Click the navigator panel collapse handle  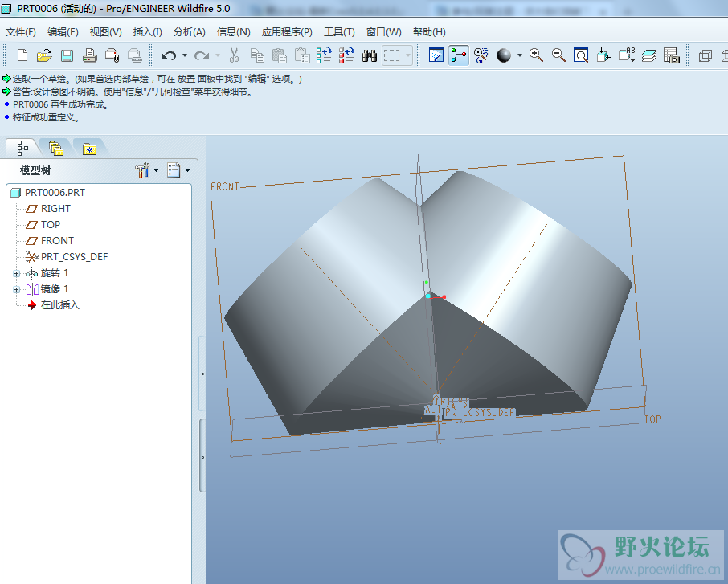click(x=202, y=374)
